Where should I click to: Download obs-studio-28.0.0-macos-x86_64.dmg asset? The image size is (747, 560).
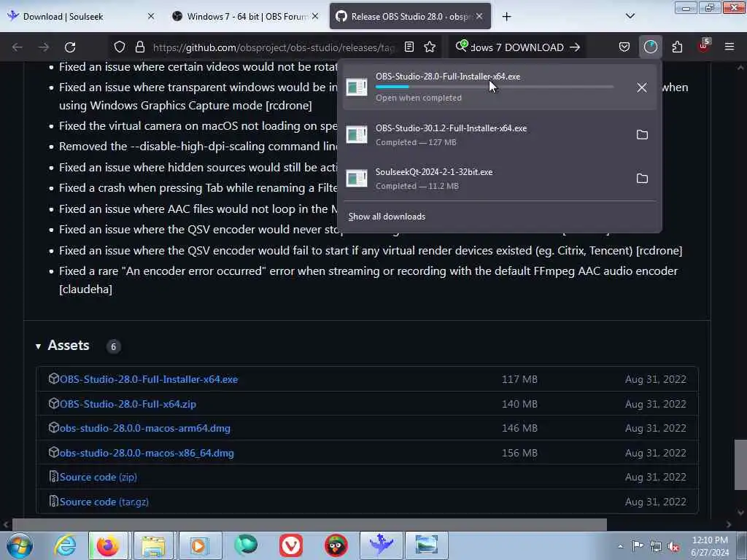(x=147, y=454)
